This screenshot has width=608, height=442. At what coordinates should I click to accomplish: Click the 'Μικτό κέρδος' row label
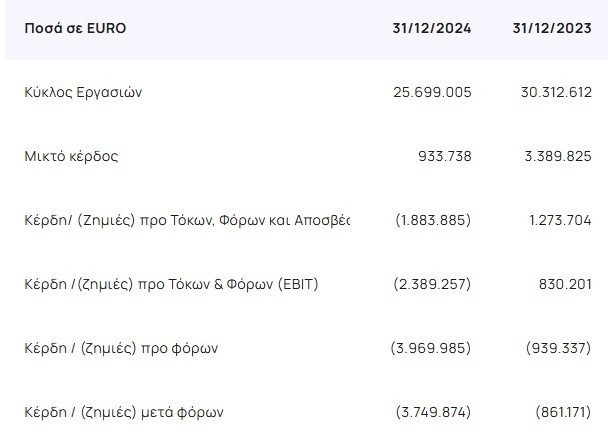click(71, 156)
